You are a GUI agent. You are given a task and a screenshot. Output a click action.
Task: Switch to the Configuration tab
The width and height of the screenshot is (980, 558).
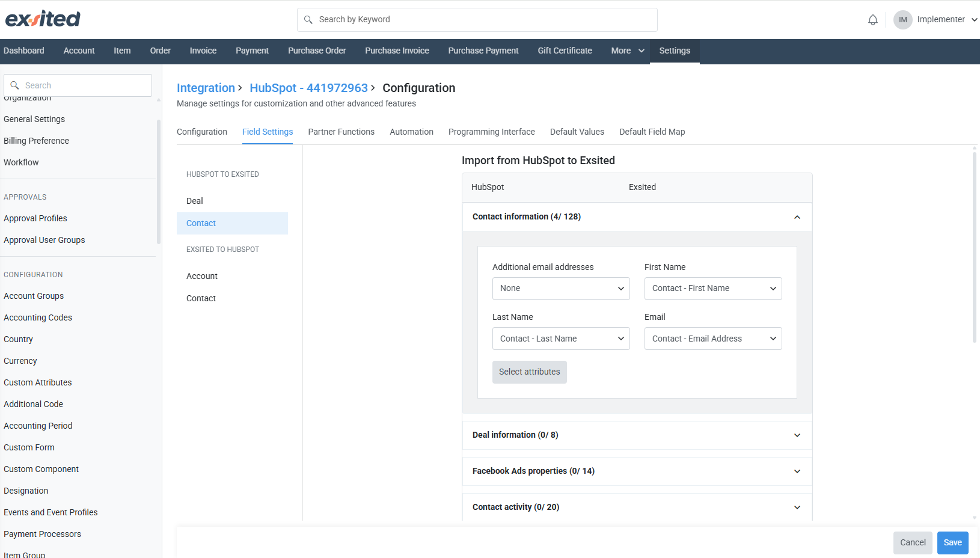tap(202, 132)
